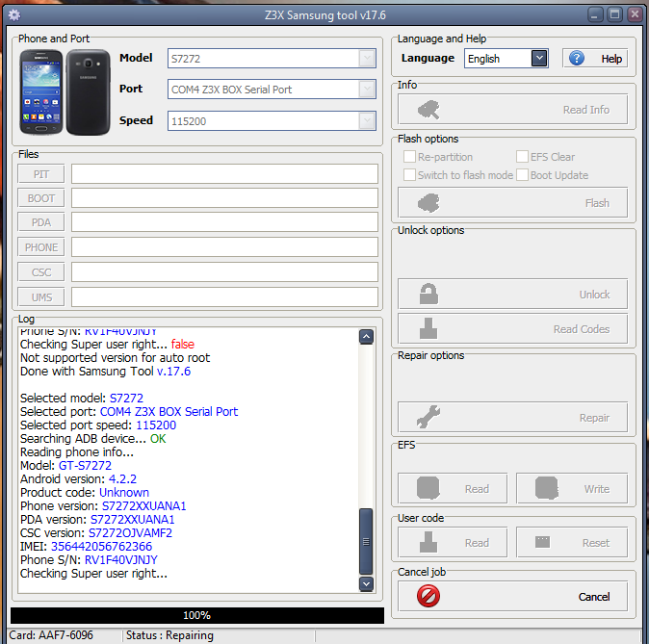Click the PIT file path field
This screenshot has height=644, width=649.
coord(224,174)
